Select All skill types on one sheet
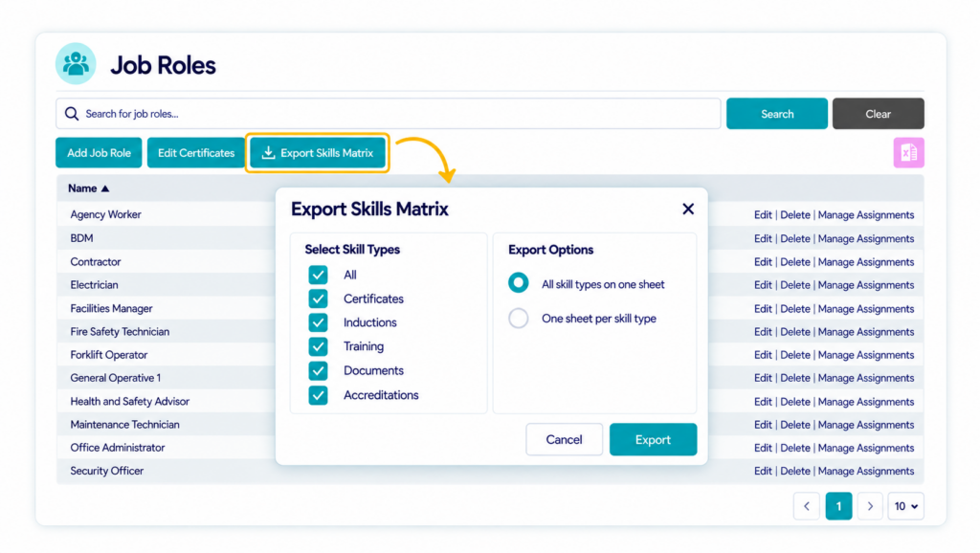The height and width of the screenshot is (553, 980). (x=518, y=283)
